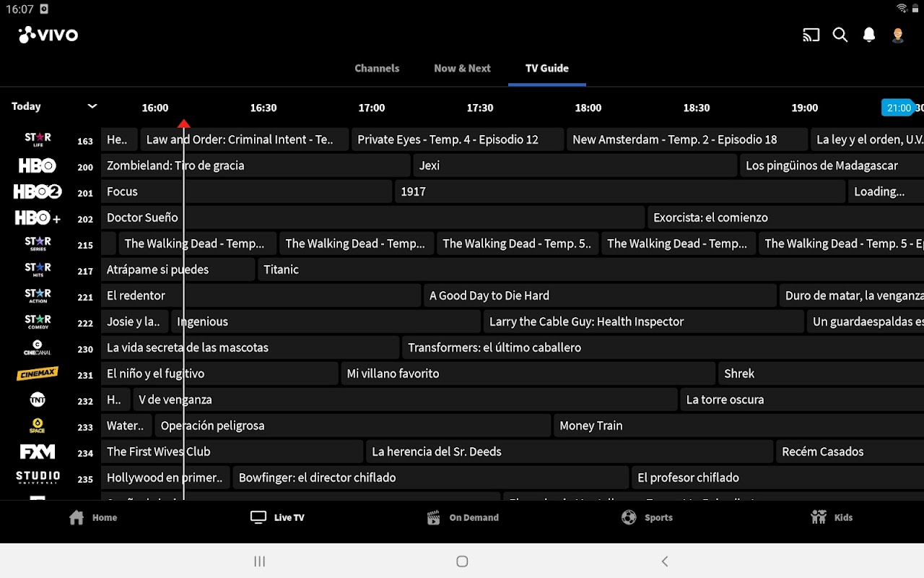
Task: Open Private Eyes Temp. 4 Episodio 12
Action: click(458, 139)
